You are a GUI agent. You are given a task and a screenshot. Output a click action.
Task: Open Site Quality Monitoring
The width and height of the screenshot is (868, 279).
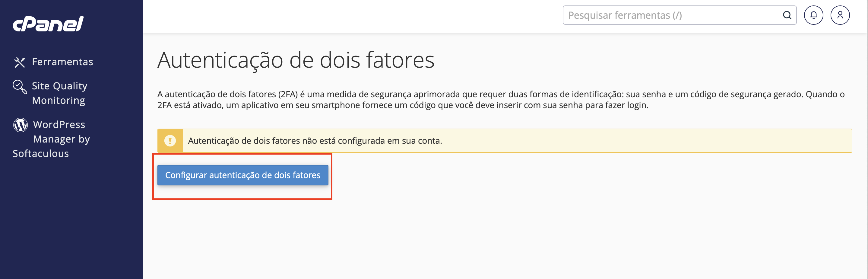click(x=60, y=93)
